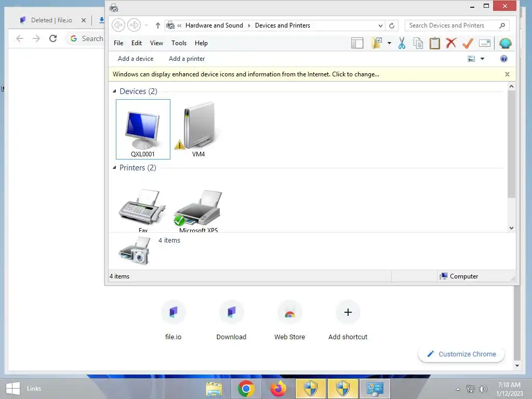The image size is (532, 399).
Task: Toggle the preview pane layout icon
Action: point(357,43)
